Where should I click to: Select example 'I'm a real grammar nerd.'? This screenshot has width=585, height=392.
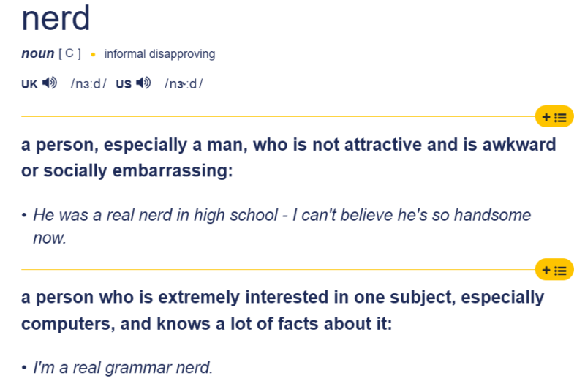click(x=123, y=368)
